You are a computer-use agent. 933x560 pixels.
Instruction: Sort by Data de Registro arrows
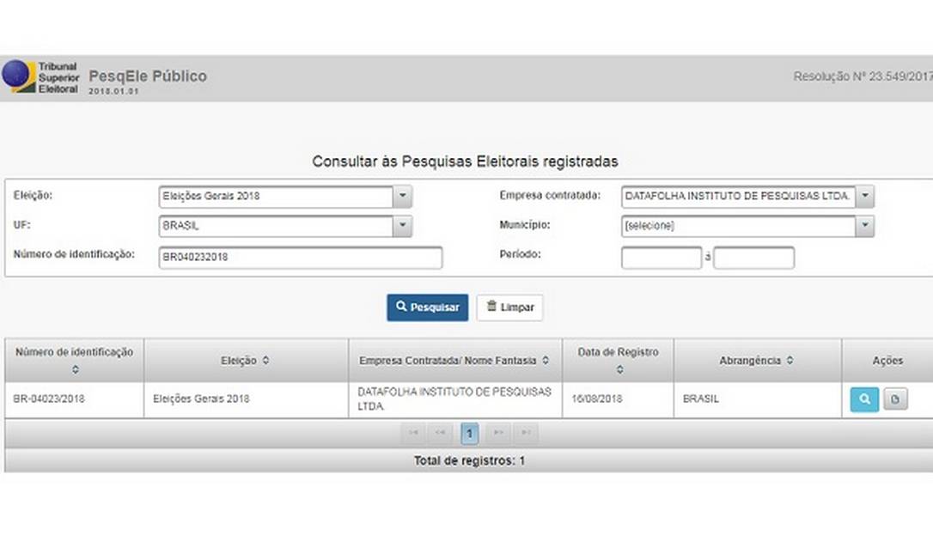click(619, 370)
